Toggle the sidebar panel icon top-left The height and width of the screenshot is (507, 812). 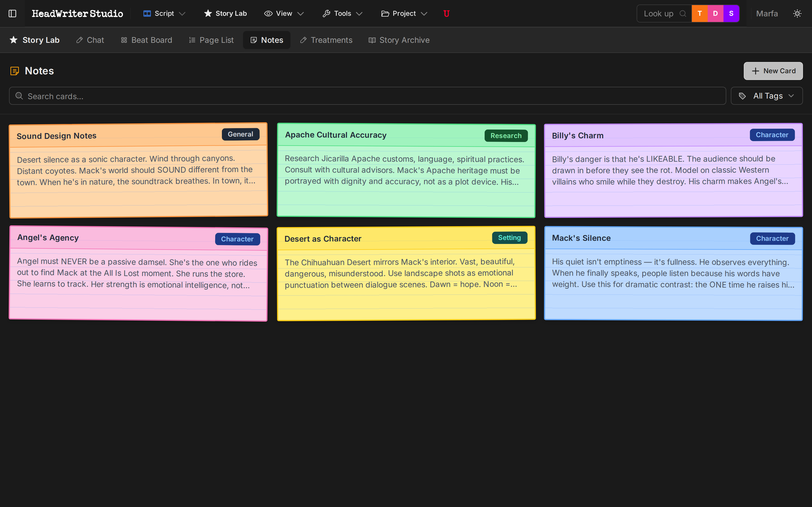pos(12,14)
